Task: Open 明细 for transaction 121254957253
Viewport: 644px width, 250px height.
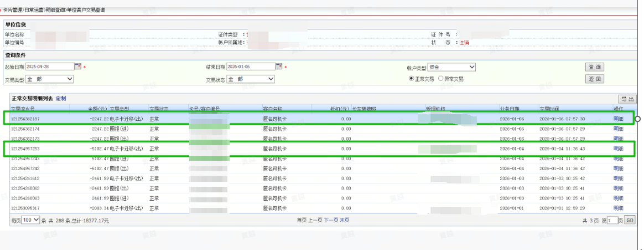Action: (x=618, y=149)
